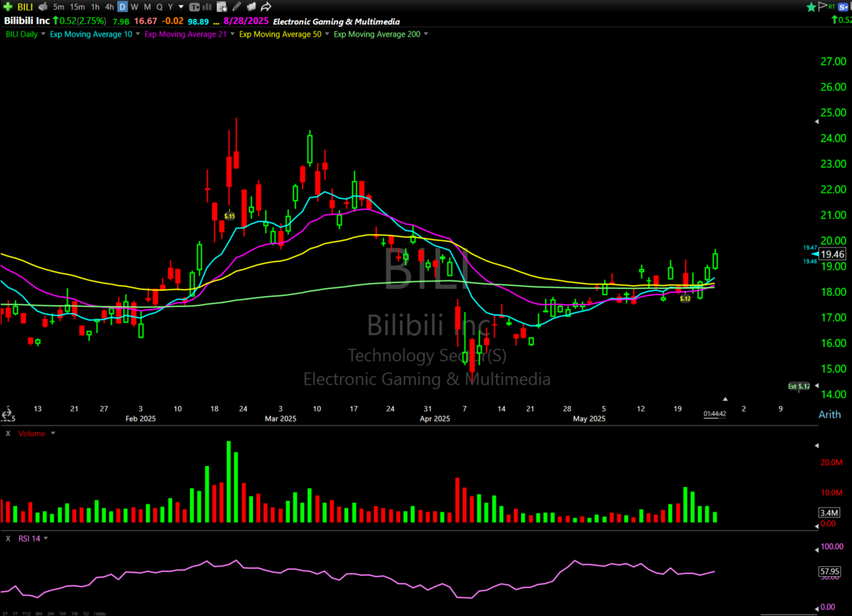The height and width of the screenshot is (616, 852).
Task: Click the chart text label icon
Action: click(194, 7)
